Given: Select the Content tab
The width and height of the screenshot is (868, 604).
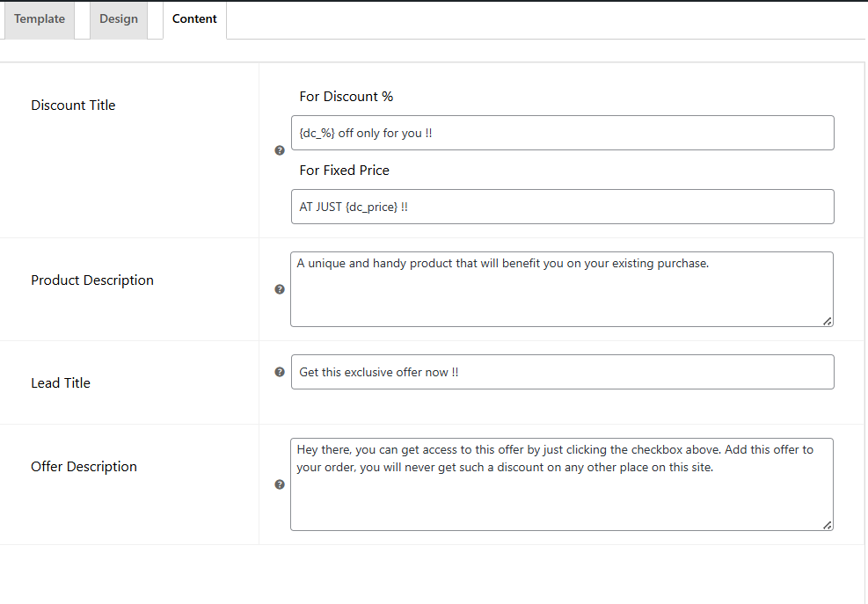Looking at the screenshot, I should coord(194,20).
